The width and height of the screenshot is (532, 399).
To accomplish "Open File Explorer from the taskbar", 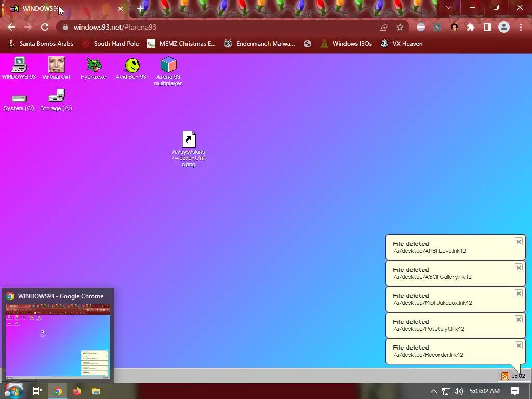I will click(96, 391).
